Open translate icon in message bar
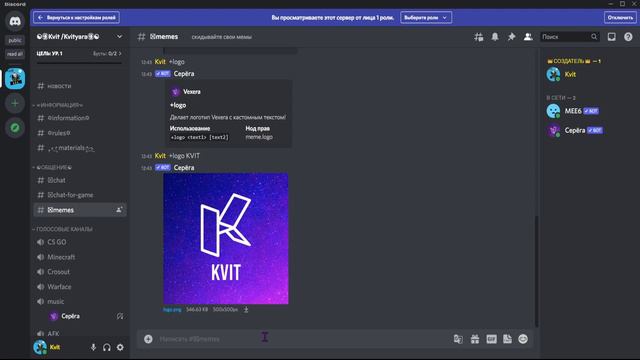This screenshot has width=640, height=360. tap(458, 339)
